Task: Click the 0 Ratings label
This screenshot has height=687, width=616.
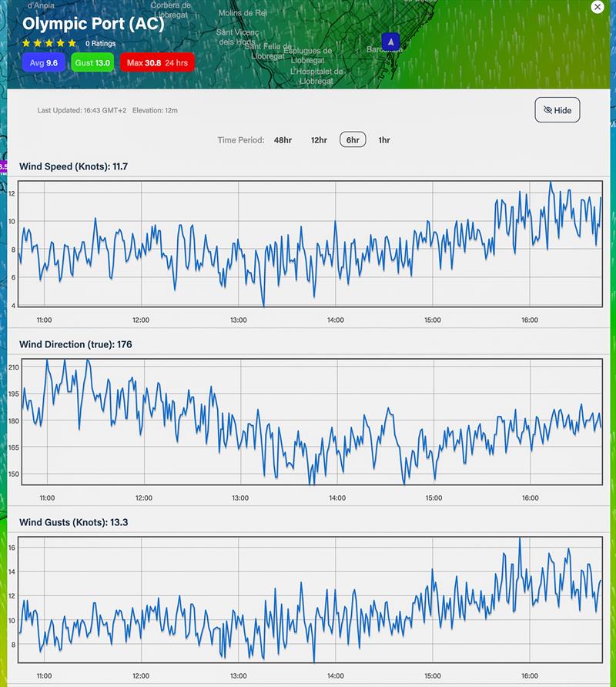Action: pos(100,43)
